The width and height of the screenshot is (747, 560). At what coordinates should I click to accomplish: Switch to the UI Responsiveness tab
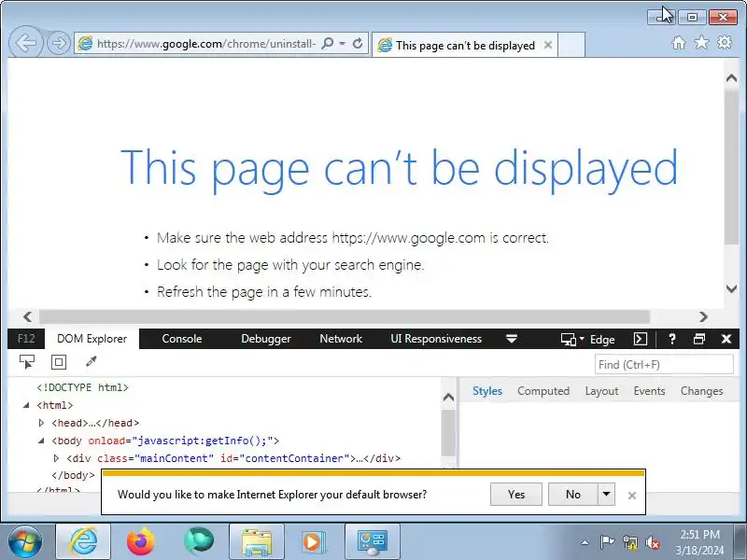click(436, 339)
